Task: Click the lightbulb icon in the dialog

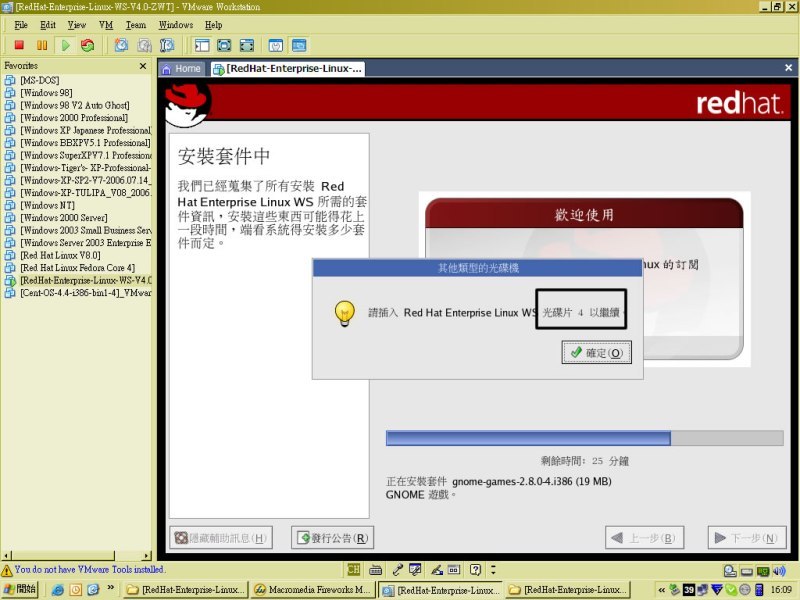Action: [344, 313]
